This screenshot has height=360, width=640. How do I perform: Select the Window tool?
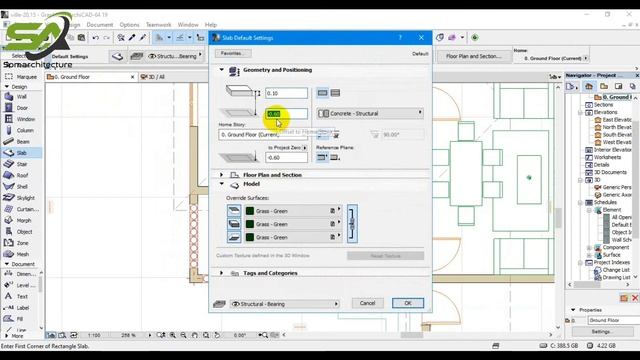click(x=21, y=119)
